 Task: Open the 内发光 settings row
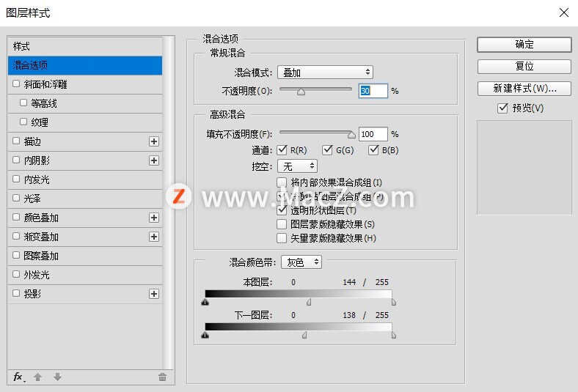coord(85,180)
